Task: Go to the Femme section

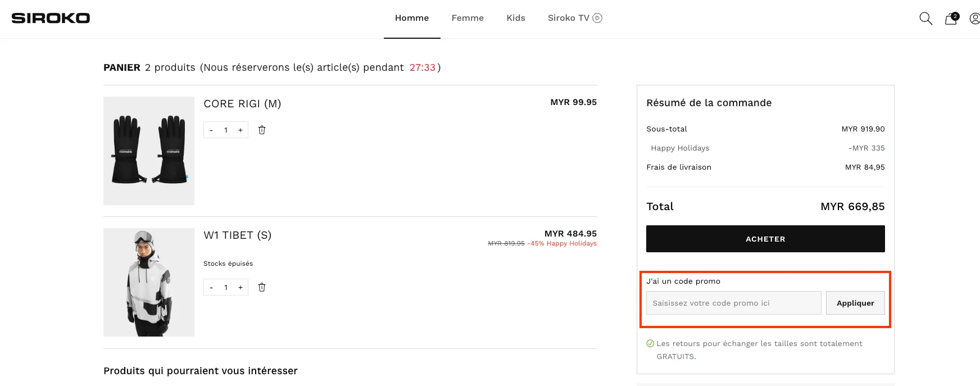Action: pos(468,18)
